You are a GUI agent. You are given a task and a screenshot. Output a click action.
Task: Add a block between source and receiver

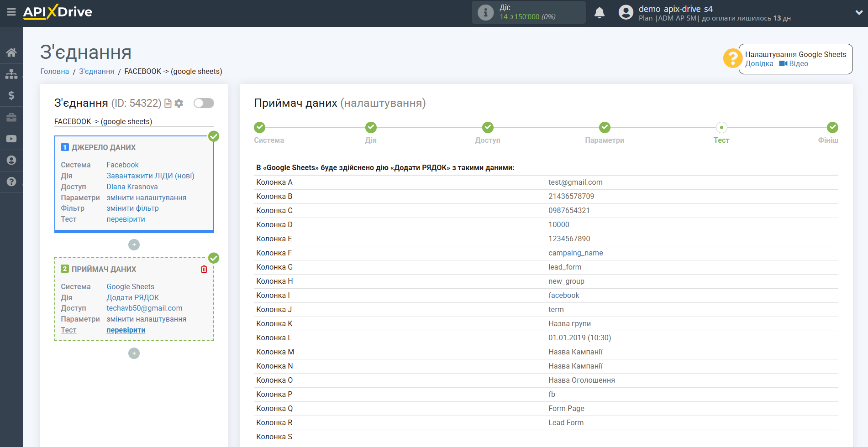tap(134, 245)
